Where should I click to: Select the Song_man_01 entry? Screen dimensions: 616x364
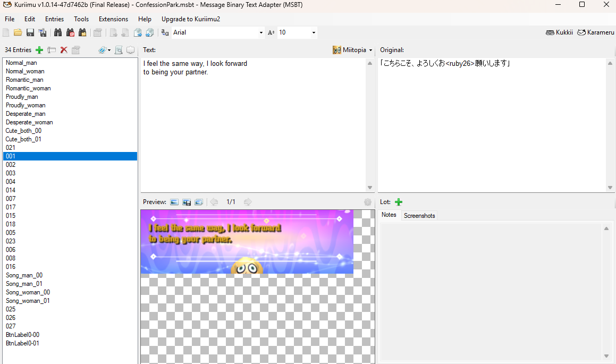(x=70, y=284)
